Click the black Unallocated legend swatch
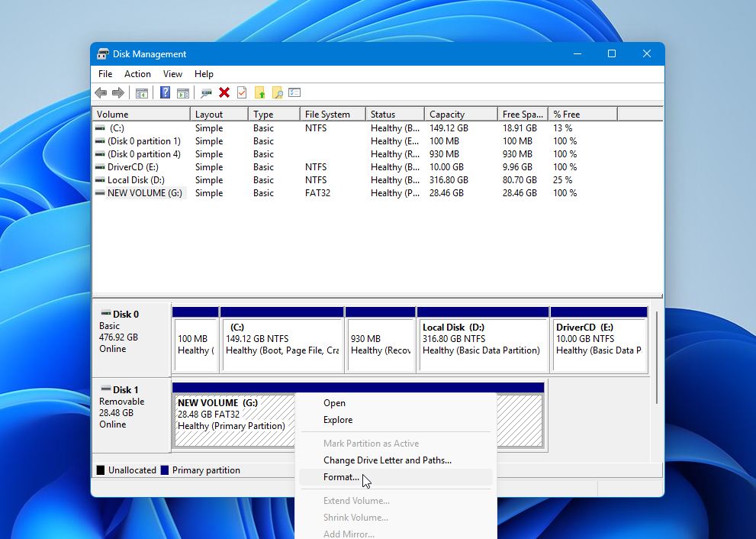 tap(100, 470)
